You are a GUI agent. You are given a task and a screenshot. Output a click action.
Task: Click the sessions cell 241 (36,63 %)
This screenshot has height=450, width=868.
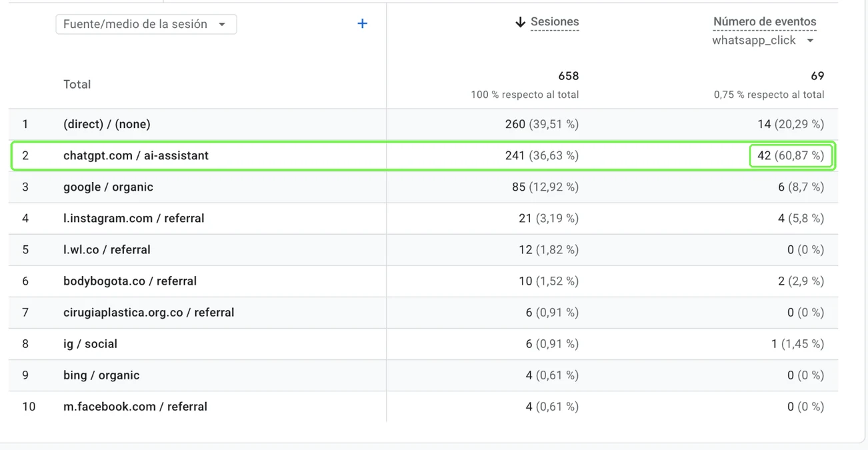pos(542,155)
